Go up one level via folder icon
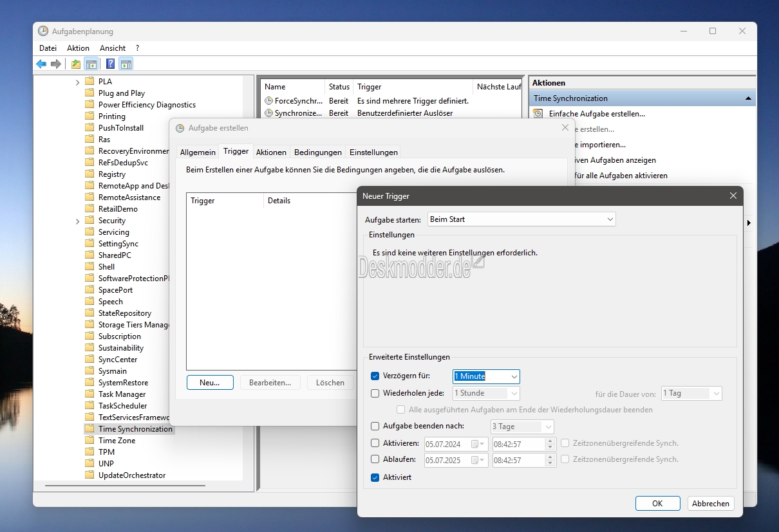 76,64
